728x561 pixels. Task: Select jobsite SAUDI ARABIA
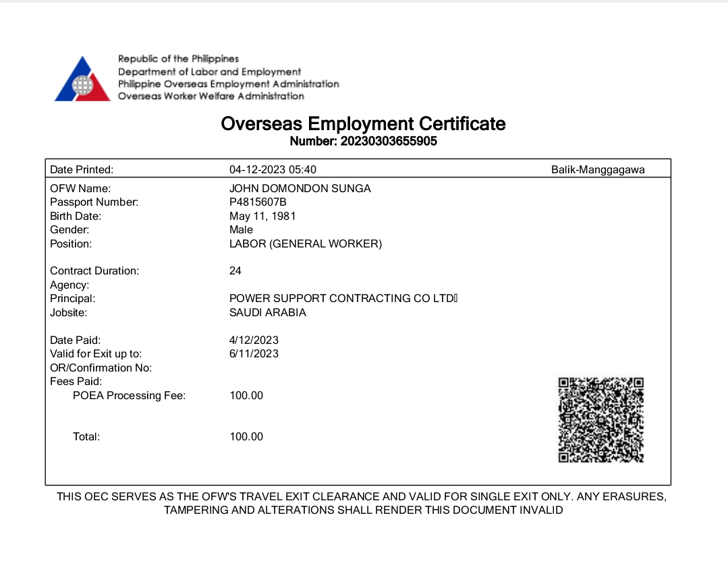(268, 313)
